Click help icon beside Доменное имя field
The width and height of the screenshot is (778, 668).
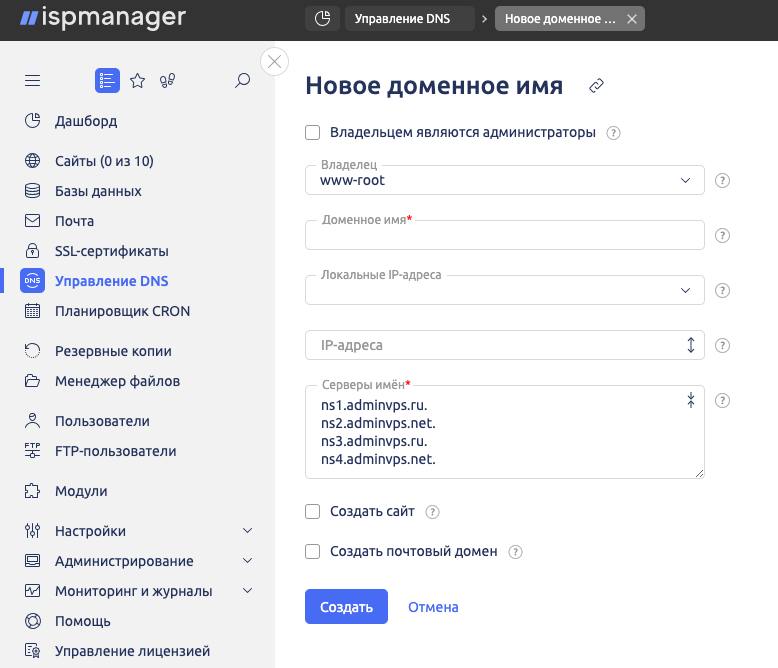point(723,236)
